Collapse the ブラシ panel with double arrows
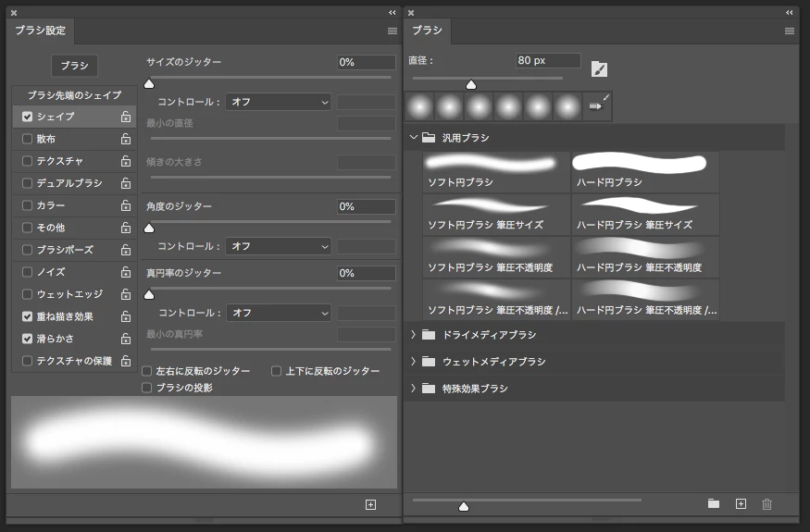This screenshot has width=810, height=532. pyautogui.click(x=790, y=12)
